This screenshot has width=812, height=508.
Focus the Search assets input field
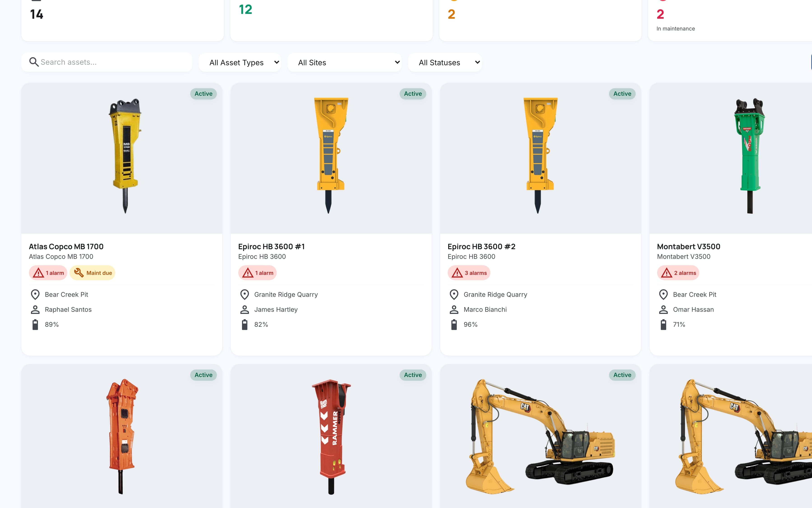(107, 62)
